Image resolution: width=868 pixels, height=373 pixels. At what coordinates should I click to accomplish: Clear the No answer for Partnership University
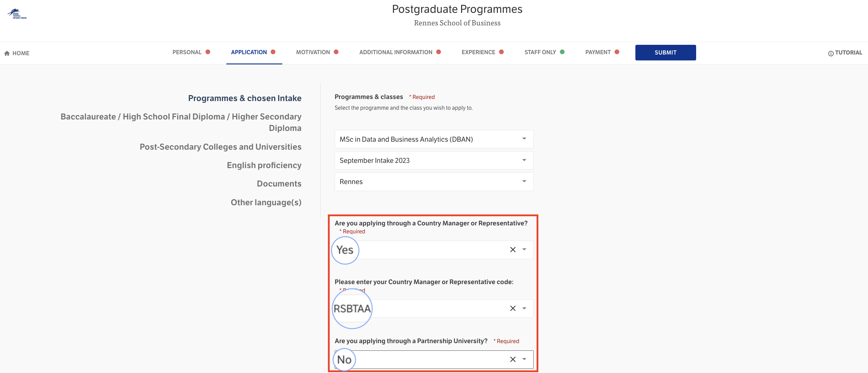point(513,359)
